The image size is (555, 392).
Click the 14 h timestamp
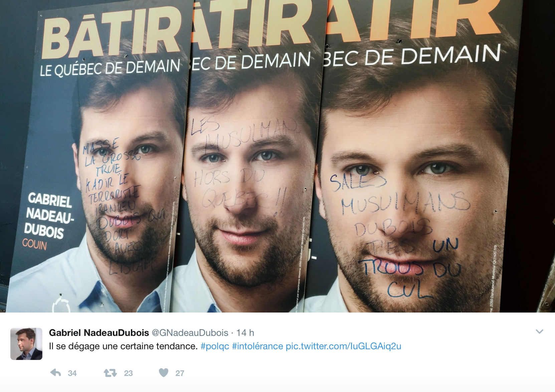[x=245, y=333]
